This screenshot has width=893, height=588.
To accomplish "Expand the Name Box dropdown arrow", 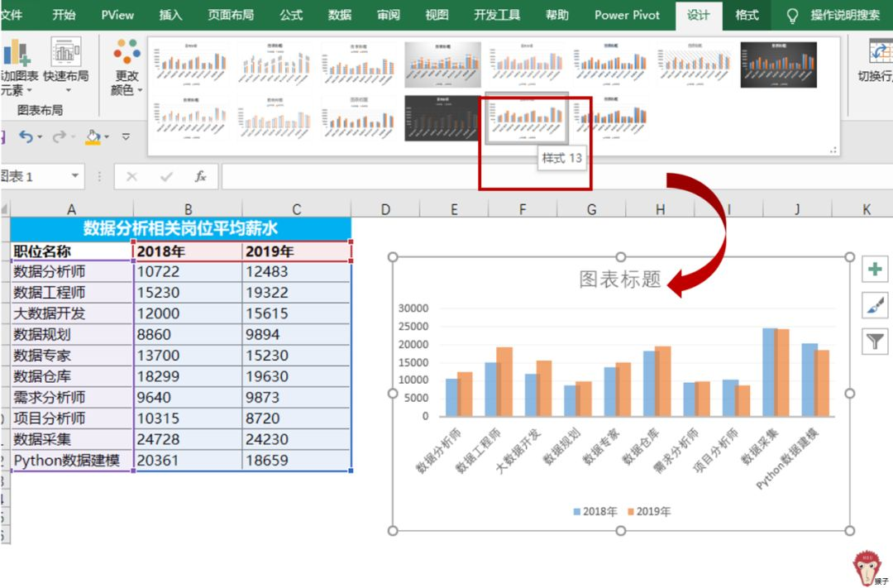I will point(75,176).
